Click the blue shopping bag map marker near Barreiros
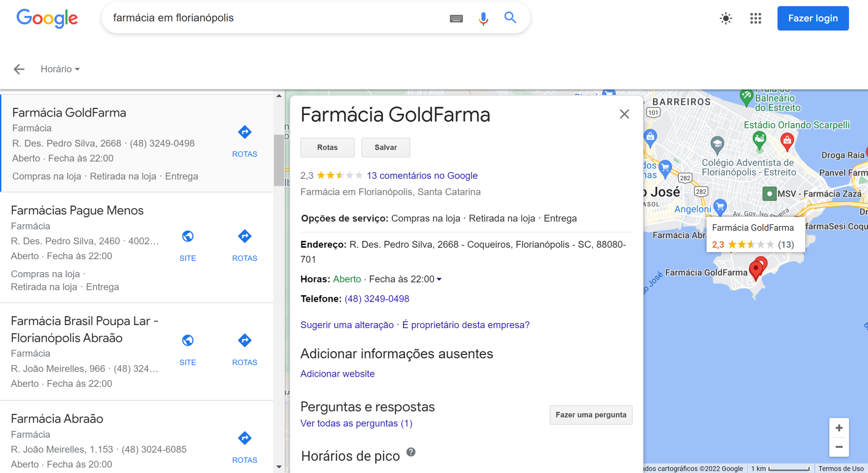Screen dimensions: 868x473 [x=650, y=138]
